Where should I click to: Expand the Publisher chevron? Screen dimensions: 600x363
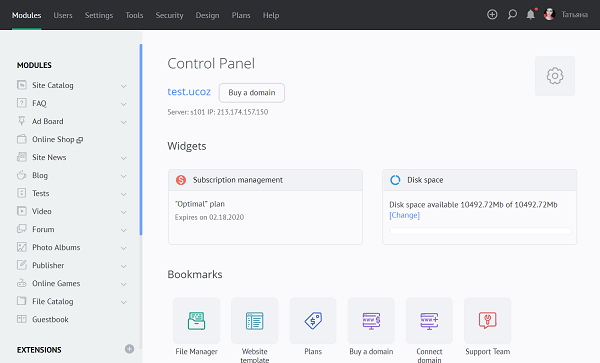[124, 266]
